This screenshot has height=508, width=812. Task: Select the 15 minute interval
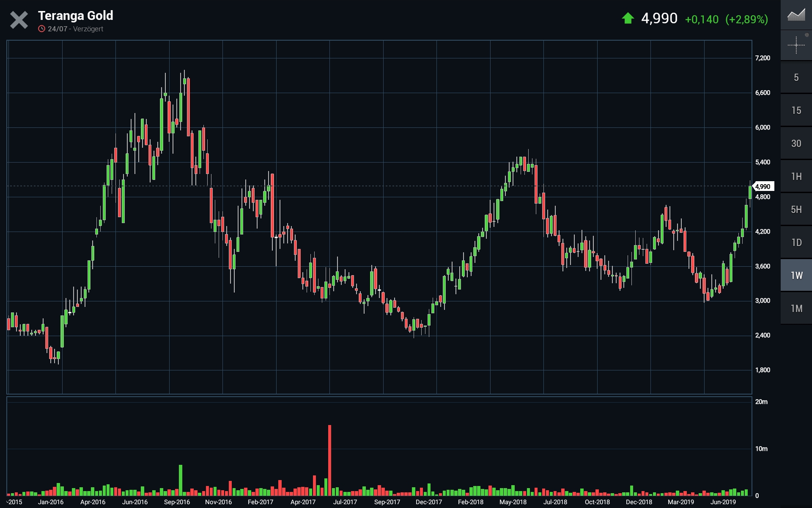point(796,110)
